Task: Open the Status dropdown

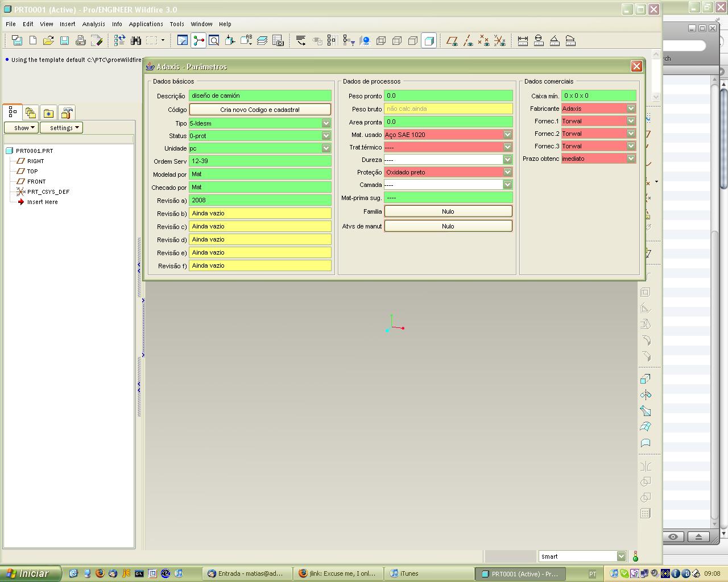Action: coord(326,135)
